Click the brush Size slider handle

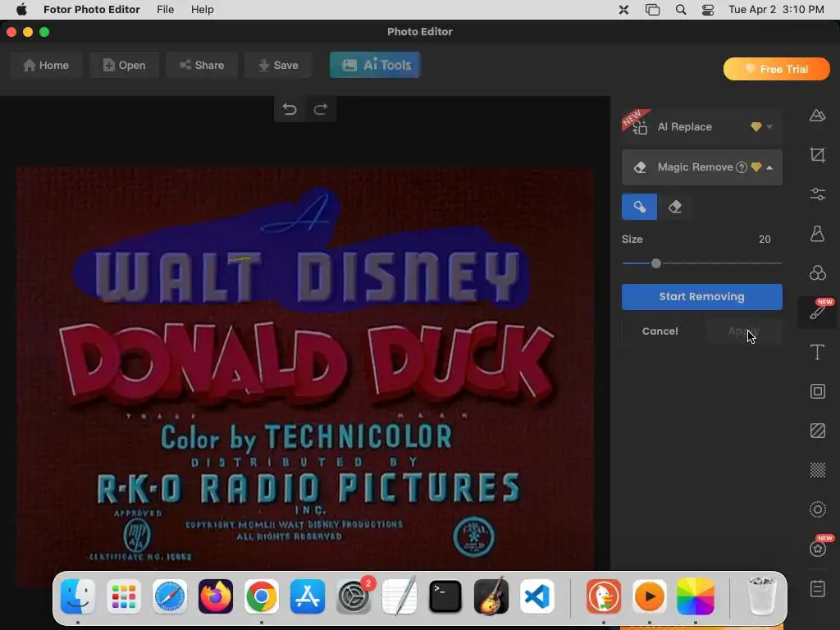pyautogui.click(x=655, y=263)
